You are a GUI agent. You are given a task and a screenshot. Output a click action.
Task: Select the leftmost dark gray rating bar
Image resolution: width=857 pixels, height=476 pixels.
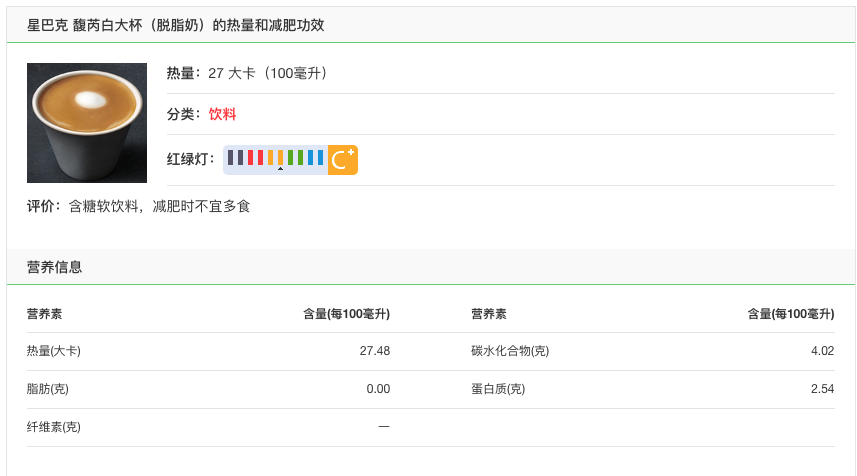231,157
